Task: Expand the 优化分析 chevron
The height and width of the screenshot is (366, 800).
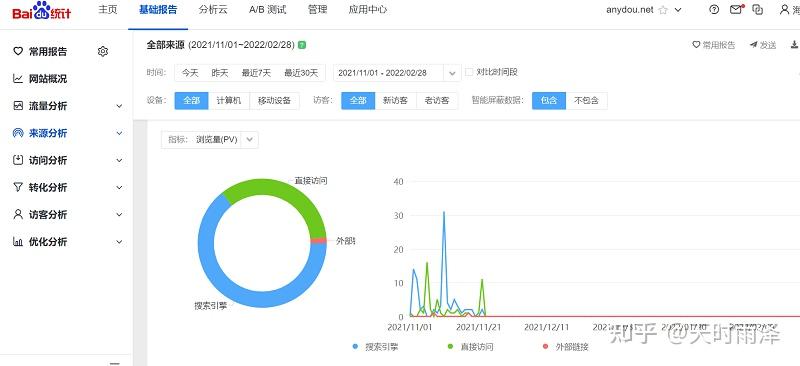Action: pyautogui.click(x=119, y=242)
